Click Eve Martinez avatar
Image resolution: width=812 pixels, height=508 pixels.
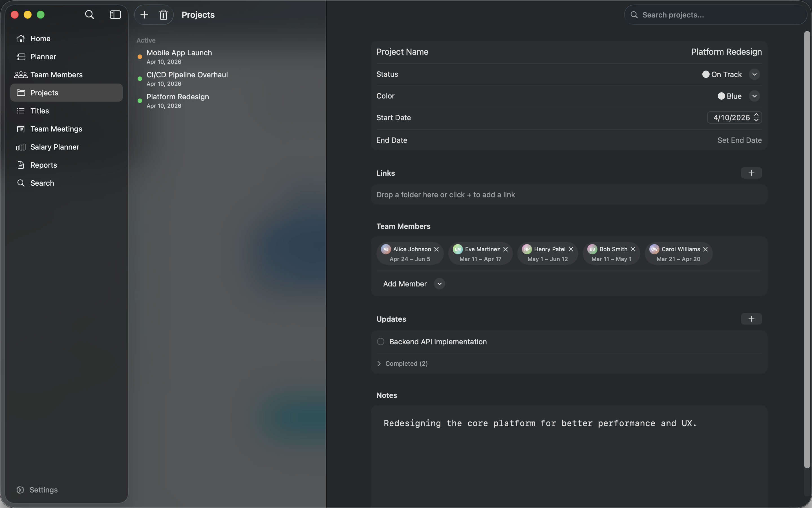pos(458,249)
